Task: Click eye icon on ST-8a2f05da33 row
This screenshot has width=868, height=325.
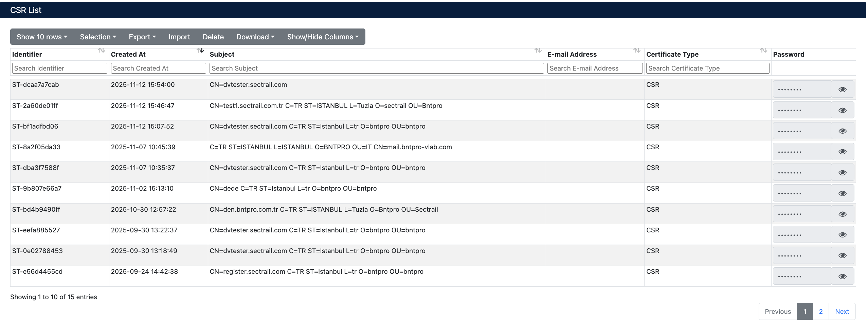Action: coord(842,152)
